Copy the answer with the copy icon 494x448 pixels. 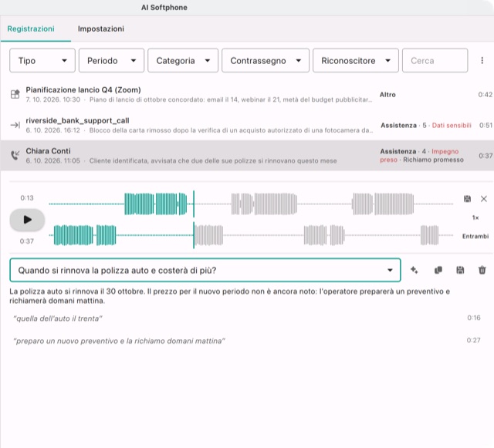pos(438,270)
